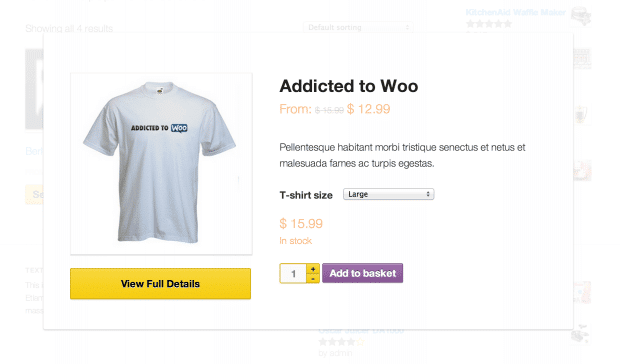Open the T-shirt size dropdown showing Large

pos(389,194)
